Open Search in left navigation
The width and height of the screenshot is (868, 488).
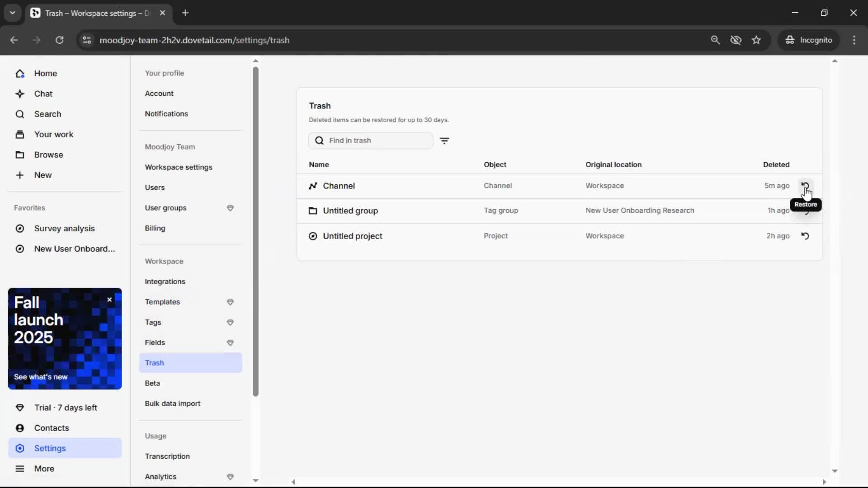[x=47, y=114]
